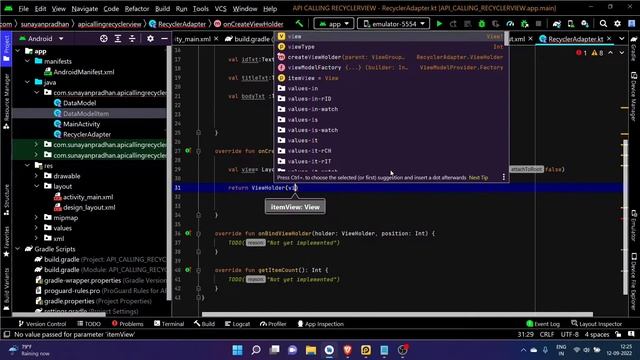Image resolution: width=640 pixels, height=360 pixels.
Task: Open the Structure sidebar tab
Action: click(x=6, y=200)
